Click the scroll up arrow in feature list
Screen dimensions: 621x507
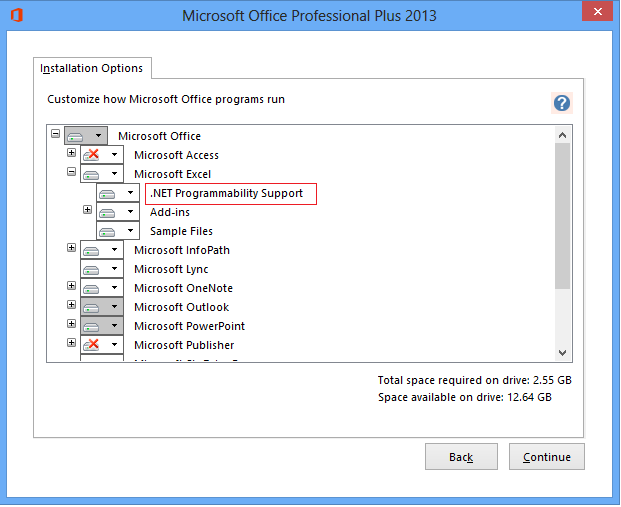[562, 135]
